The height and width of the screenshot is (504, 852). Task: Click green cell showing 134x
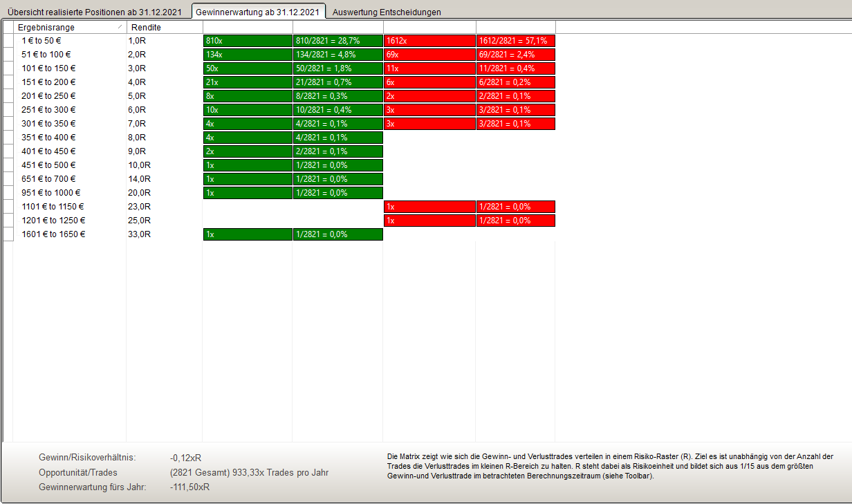(x=248, y=55)
